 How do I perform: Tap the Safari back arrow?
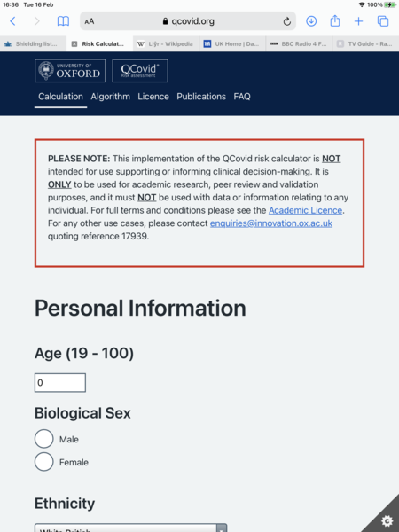tap(13, 21)
